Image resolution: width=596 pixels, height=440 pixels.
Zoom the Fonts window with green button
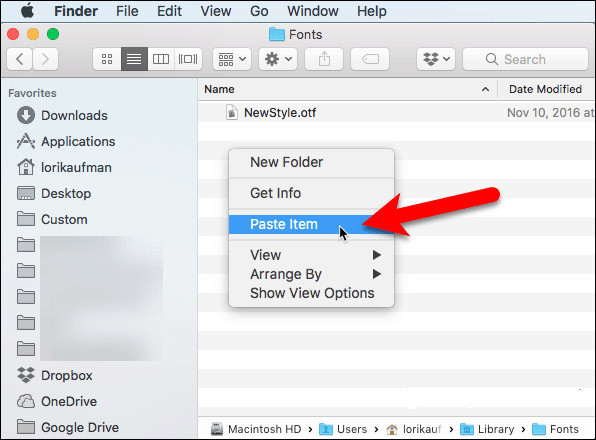point(53,34)
